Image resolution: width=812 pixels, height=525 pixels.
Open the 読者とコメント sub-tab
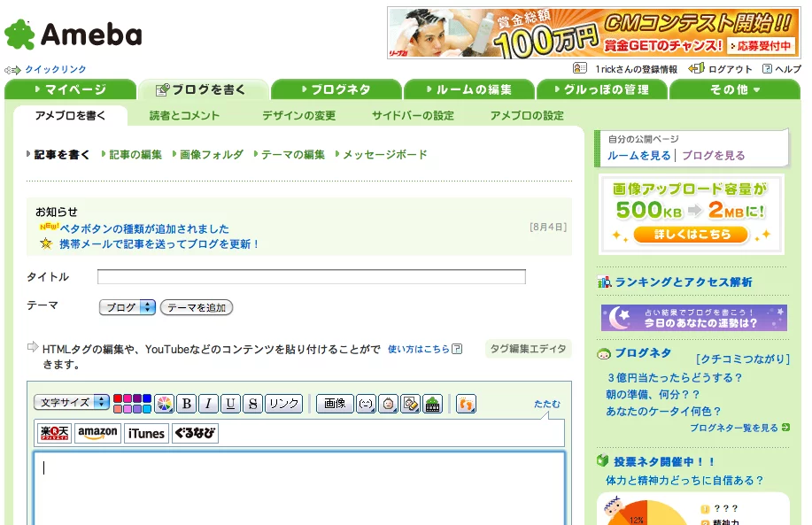[x=184, y=116]
